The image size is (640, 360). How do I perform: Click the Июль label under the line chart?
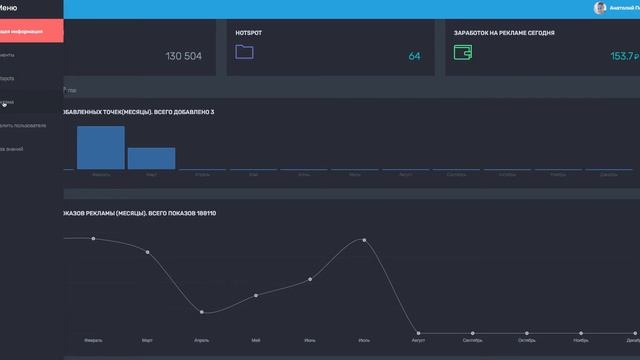point(364,340)
